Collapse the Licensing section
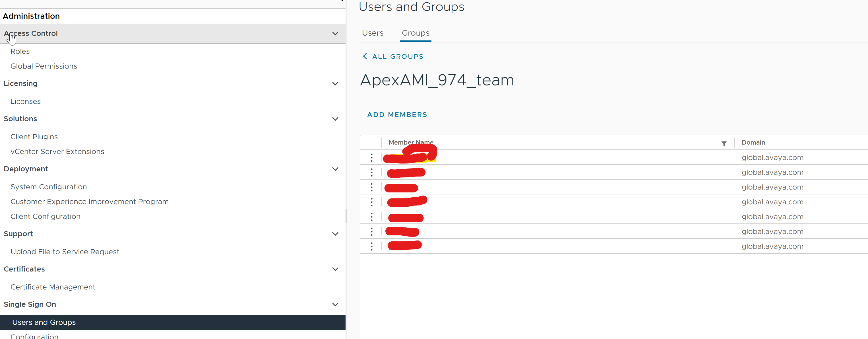Image resolution: width=868 pixels, height=339 pixels. click(335, 83)
